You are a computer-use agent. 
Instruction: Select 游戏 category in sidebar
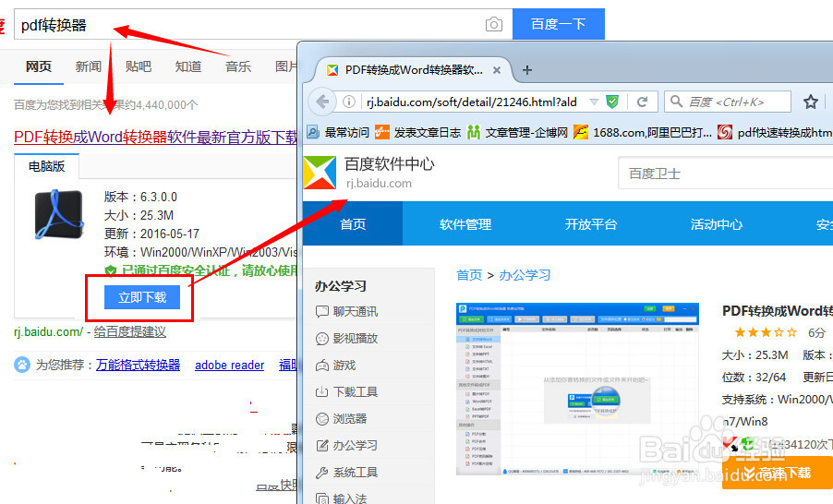point(336,366)
